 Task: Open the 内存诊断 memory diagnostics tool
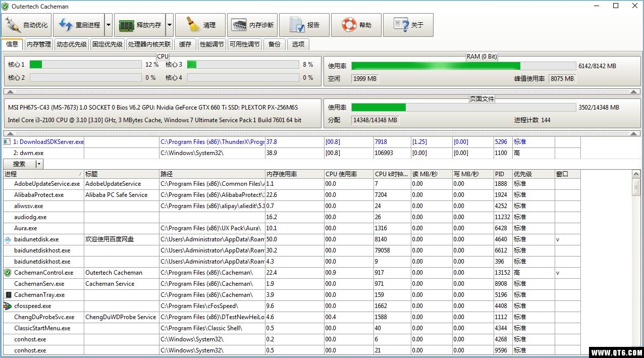tap(252, 25)
